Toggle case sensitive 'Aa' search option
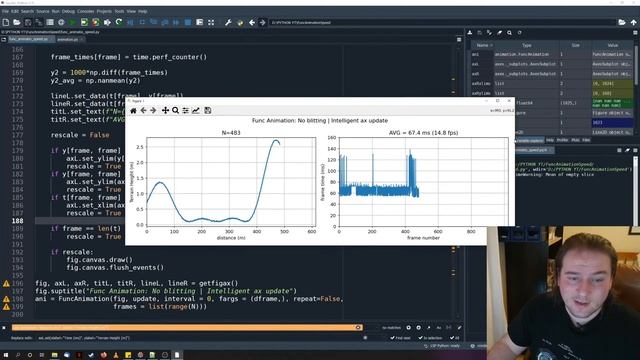Image resolution: width=640 pixels, height=360 pixels. 439,327
